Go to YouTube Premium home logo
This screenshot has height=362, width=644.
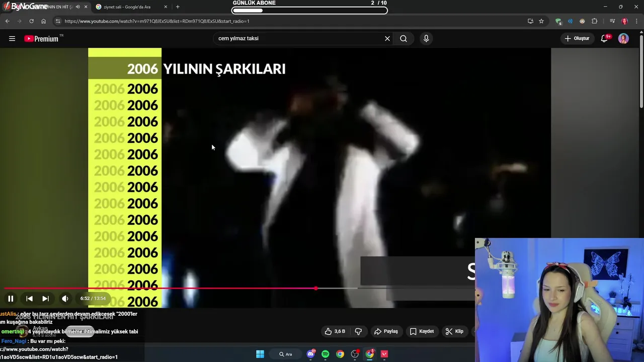click(x=42, y=39)
